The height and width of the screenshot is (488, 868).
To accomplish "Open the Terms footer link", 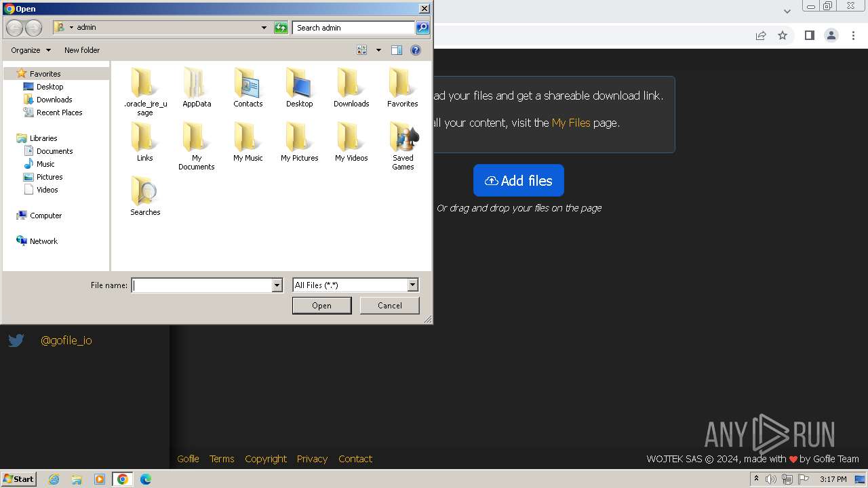I will click(x=222, y=459).
